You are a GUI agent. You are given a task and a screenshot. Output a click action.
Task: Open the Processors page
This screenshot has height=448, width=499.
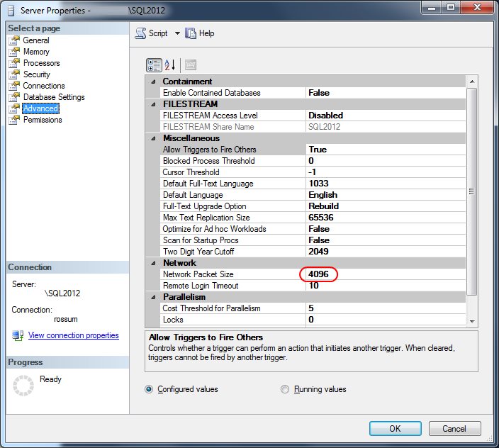[x=41, y=63]
